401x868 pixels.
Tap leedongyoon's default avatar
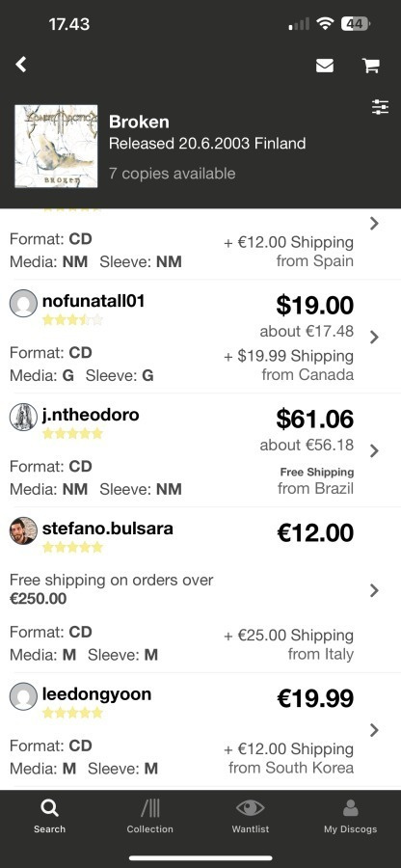23,696
